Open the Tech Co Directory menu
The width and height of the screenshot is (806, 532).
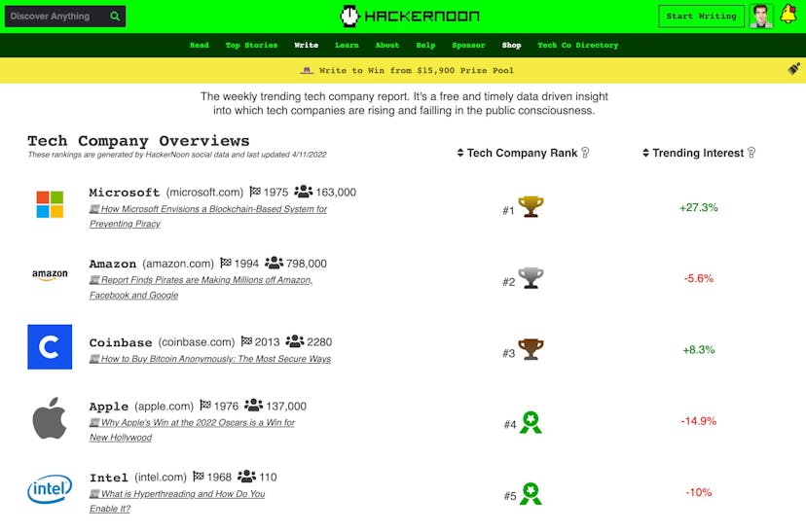coord(578,45)
